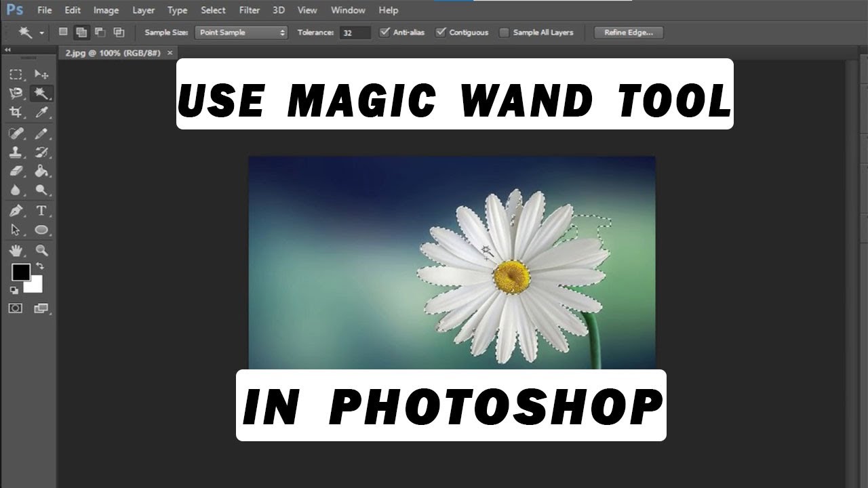Select the Lasso tool
This screenshot has height=488, width=868.
[16, 93]
